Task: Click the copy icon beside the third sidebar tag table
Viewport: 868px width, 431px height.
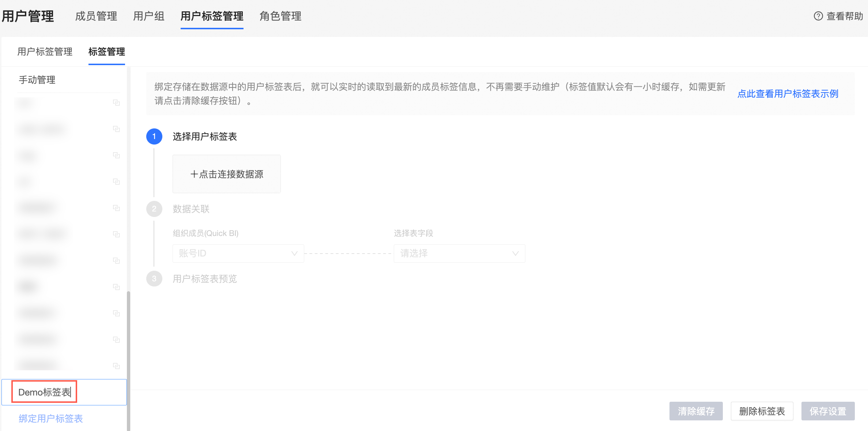Action: click(x=116, y=155)
